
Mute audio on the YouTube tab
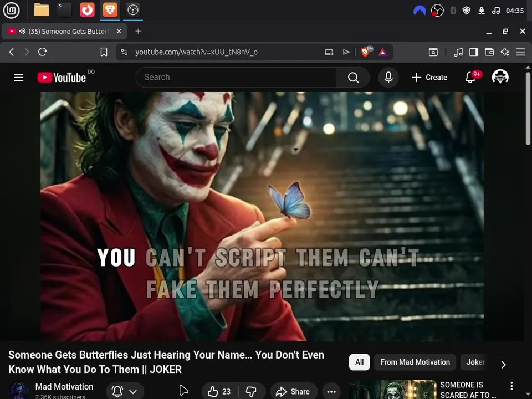[x=22, y=31]
